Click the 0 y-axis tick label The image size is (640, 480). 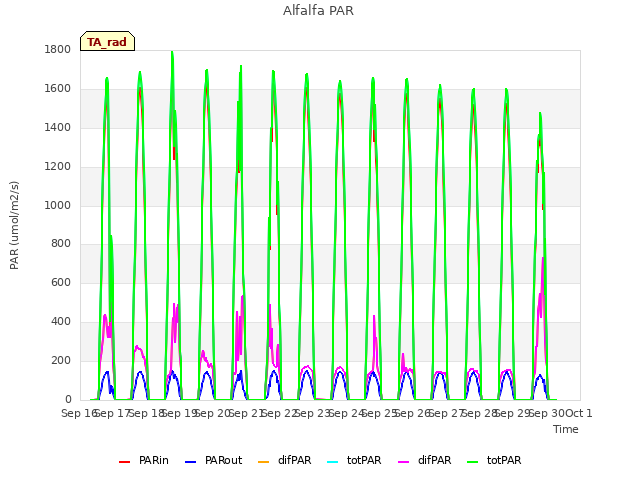pos(68,399)
